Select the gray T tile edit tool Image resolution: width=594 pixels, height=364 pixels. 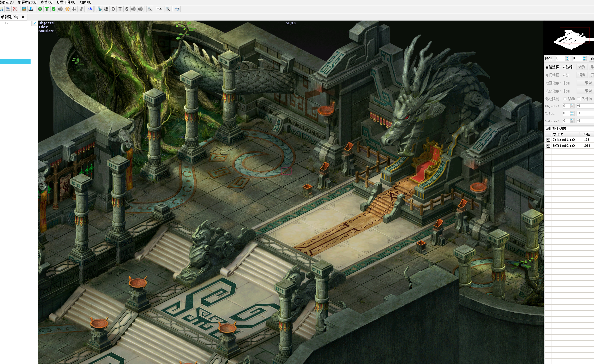[120, 9]
